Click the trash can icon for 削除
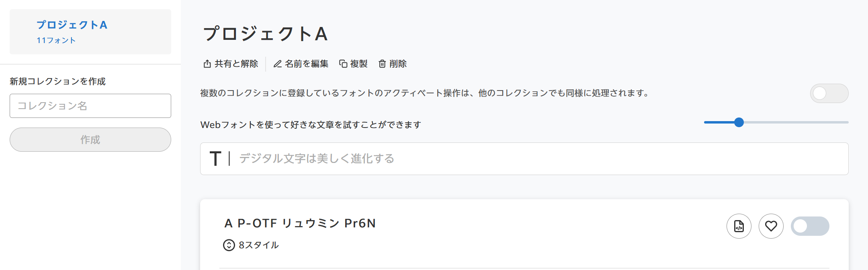868x270 pixels. pyautogui.click(x=382, y=64)
